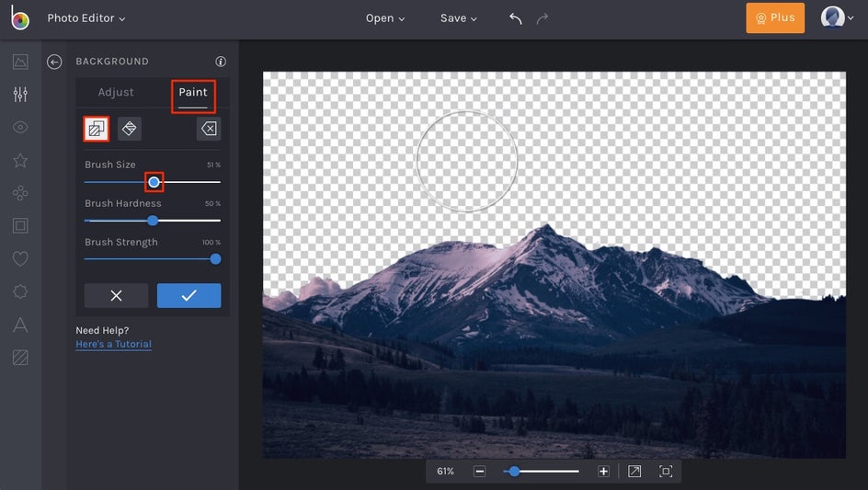Expand the Save dropdown menu
The height and width of the screenshot is (490, 868).
[459, 18]
